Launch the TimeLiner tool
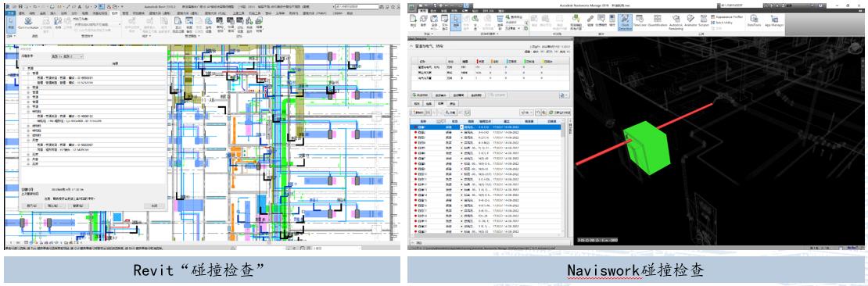The image size is (868, 286). [x=640, y=22]
